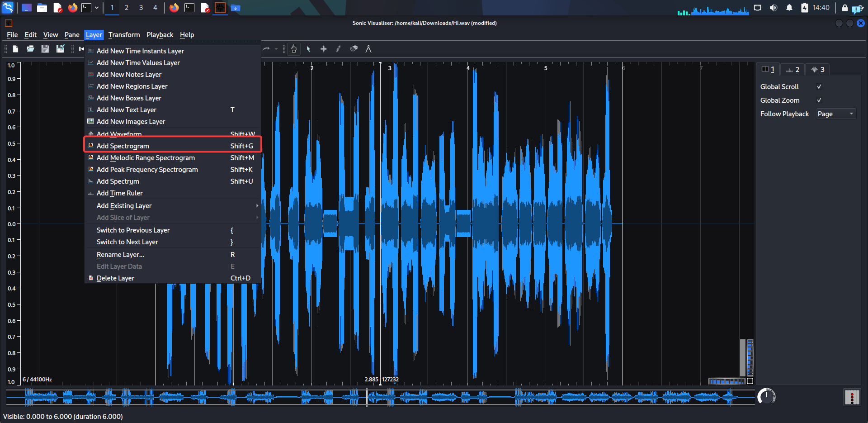The height and width of the screenshot is (423, 868).
Task: Open the Kali applications menu
Action: click(x=8, y=8)
